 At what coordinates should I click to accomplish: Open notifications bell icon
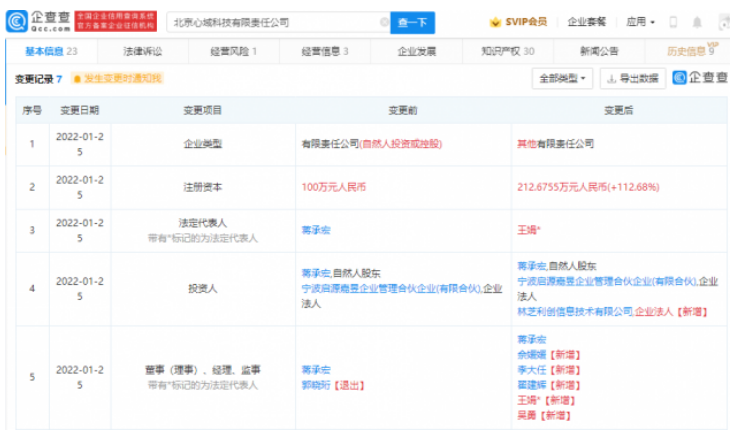[x=697, y=22]
